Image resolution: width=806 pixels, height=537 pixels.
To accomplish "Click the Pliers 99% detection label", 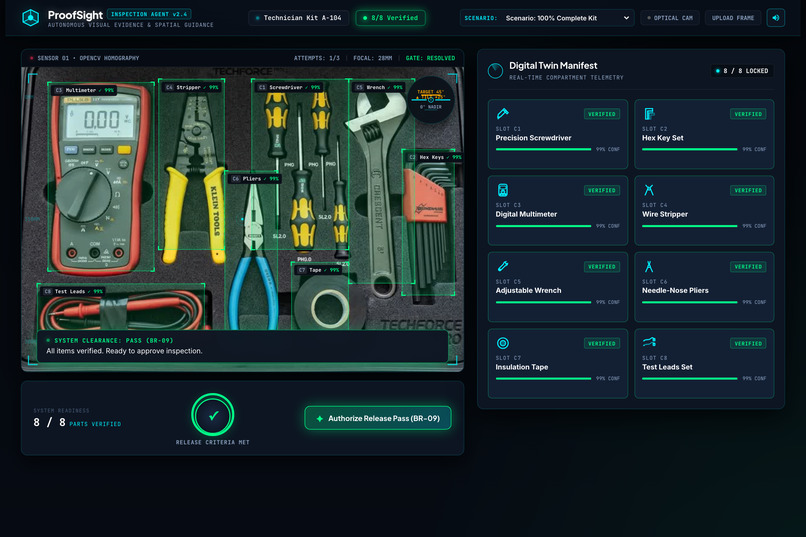I will coord(255,179).
